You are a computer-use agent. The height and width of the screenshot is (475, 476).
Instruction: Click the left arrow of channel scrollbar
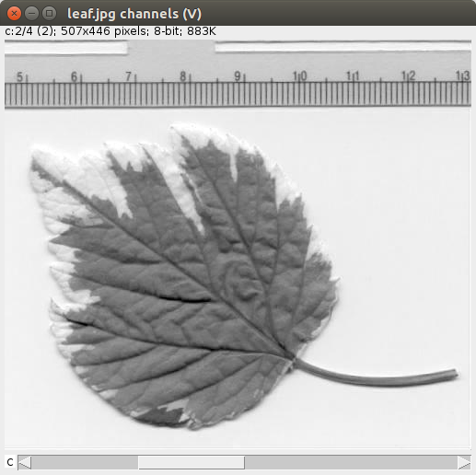pyautogui.click(x=25, y=462)
